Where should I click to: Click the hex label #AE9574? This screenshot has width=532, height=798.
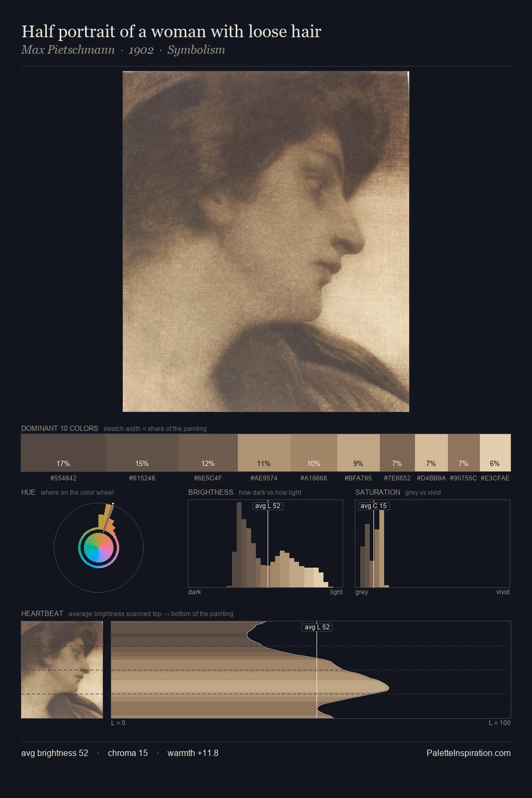(x=264, y=478)
